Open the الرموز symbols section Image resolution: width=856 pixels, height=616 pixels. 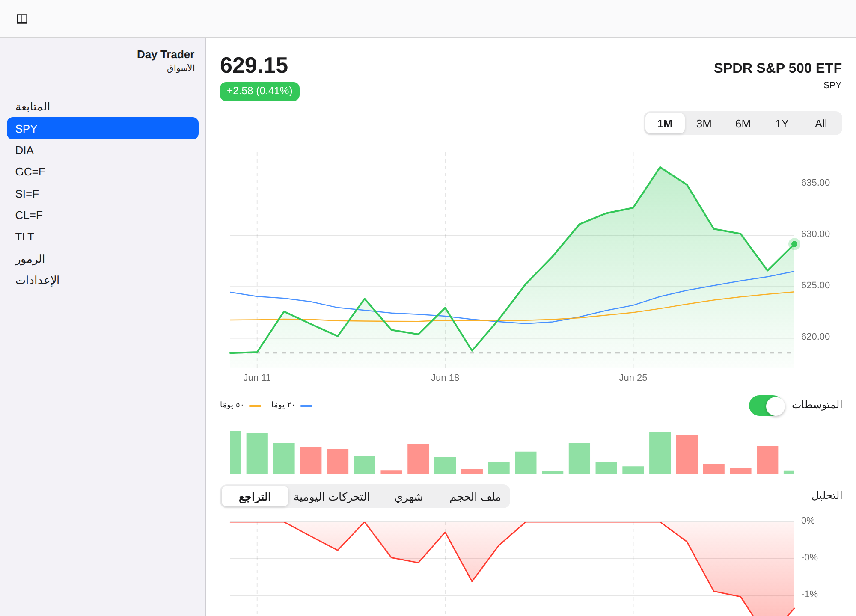pos(30,259)
